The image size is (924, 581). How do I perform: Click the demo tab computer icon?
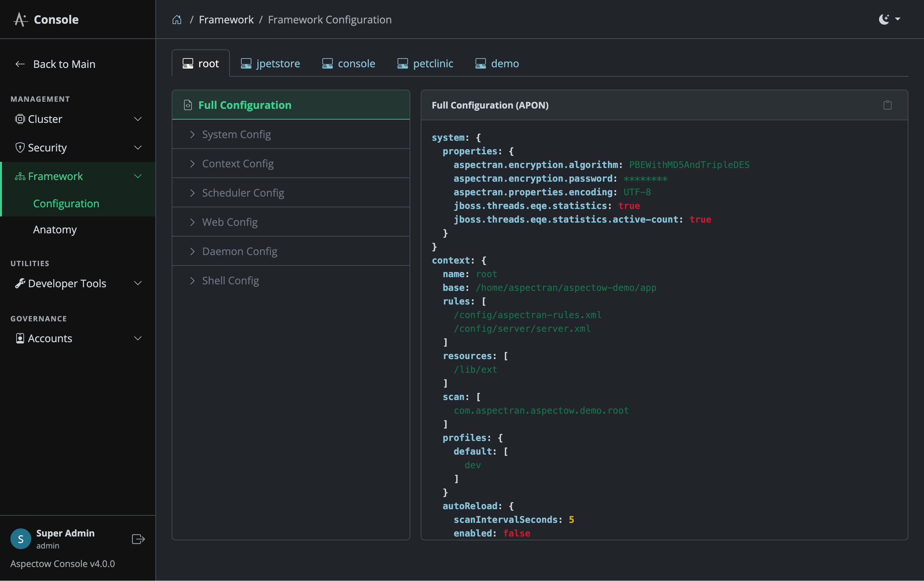coord(481,63)
